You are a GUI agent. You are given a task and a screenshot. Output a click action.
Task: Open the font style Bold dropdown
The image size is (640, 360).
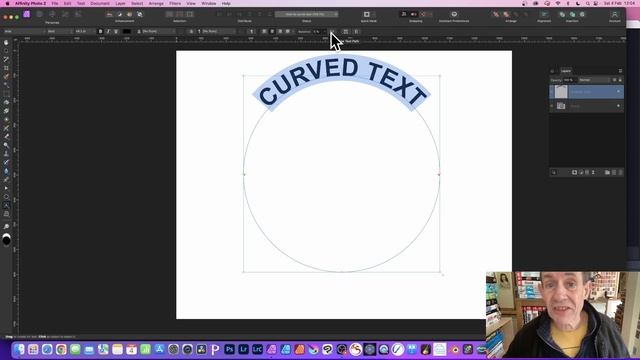59,31
